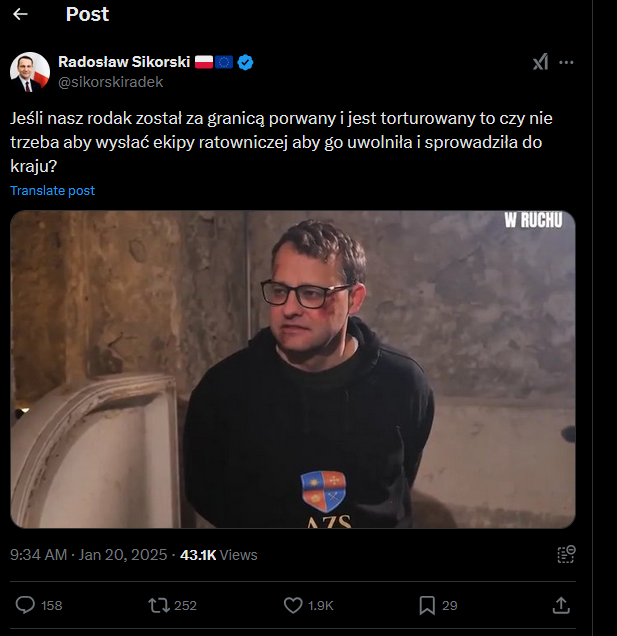This screenshot has width=617, height=636.
Task: Click the Translate post link
Action: pyautogui.click(x=53, y=190)
